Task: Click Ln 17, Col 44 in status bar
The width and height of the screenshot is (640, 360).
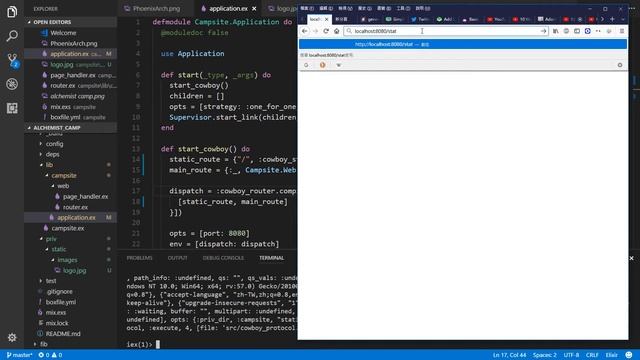Action: tap(509, 355)
